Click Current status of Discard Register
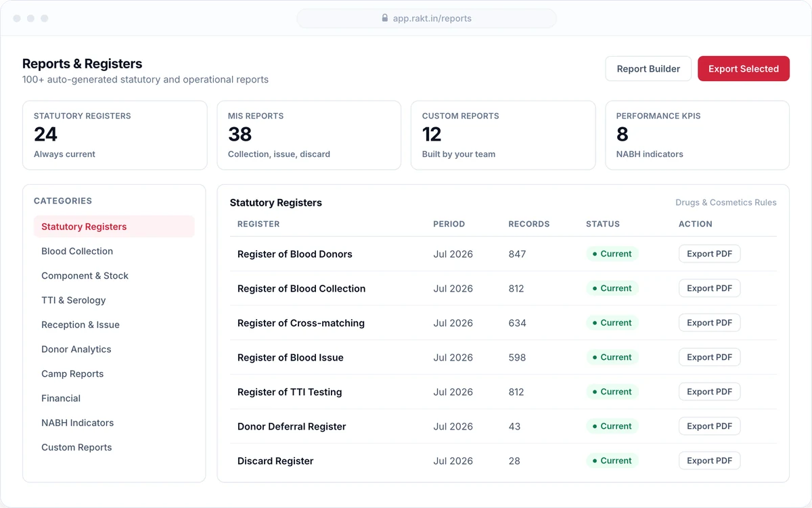 click(x=612, y=461)
